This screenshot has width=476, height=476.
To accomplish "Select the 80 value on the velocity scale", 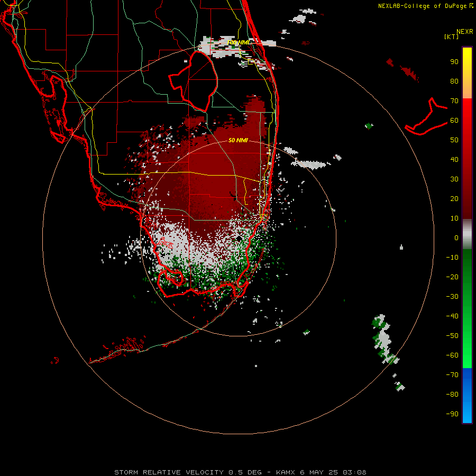I will point(454,81).
